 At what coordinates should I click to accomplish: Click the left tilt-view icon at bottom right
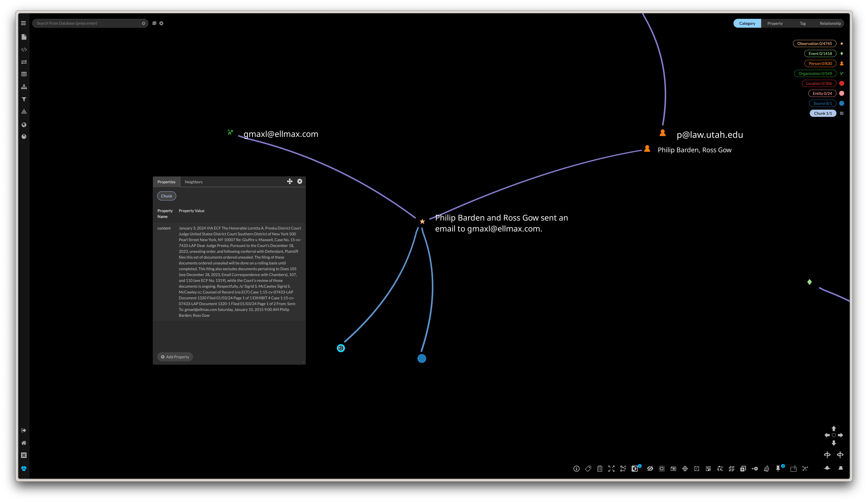tap(827, 468)
